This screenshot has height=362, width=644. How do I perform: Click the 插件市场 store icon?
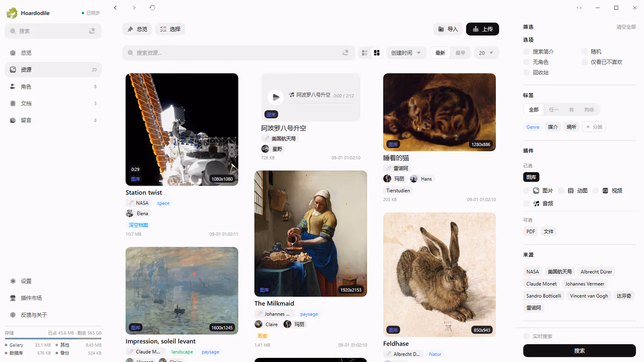[13, 298]
